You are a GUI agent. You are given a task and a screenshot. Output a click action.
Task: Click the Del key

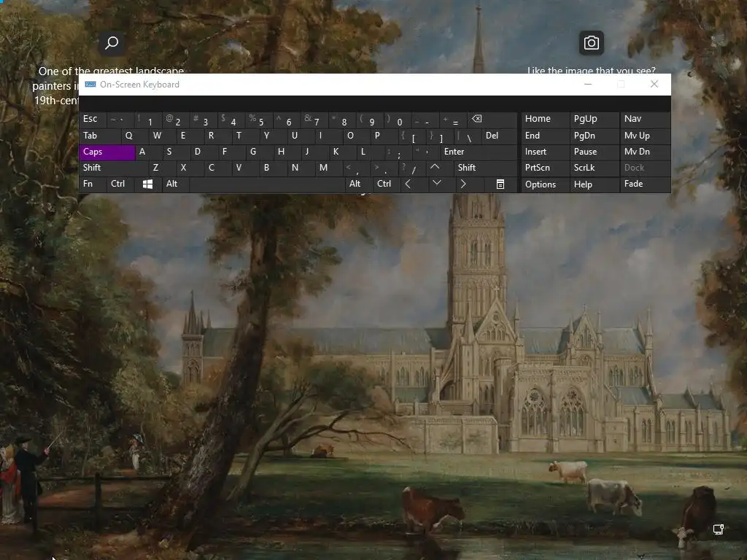(499, 136)
